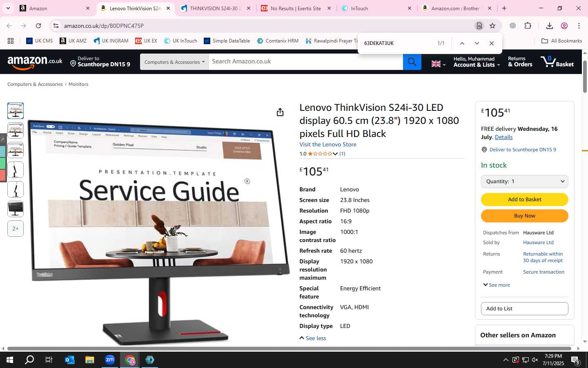This screenshot has height=368, width=588.
Task: Open Windows taskbar search
Action: click(29, 360)
